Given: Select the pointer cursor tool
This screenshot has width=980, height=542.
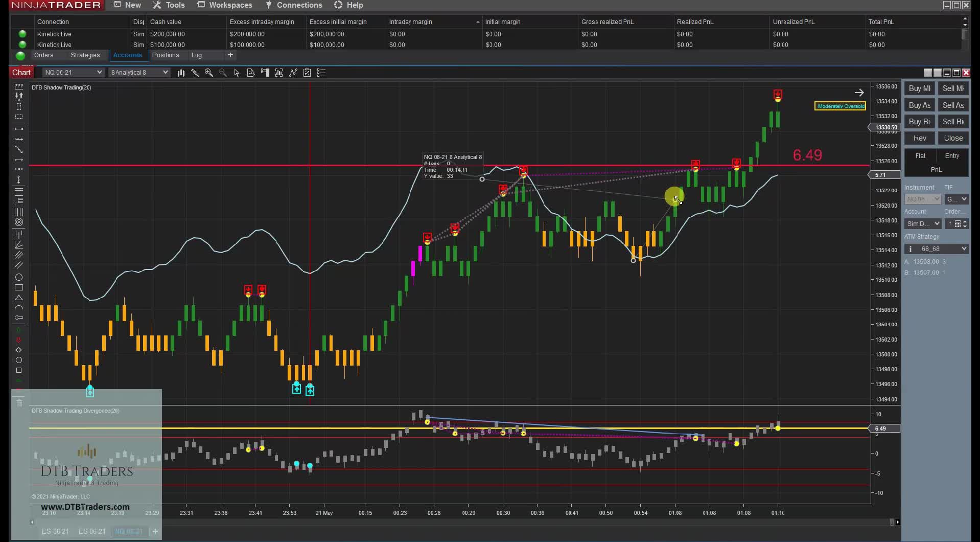Looking at the screenshot, I should pyautogui.click(x=237, y=73).
